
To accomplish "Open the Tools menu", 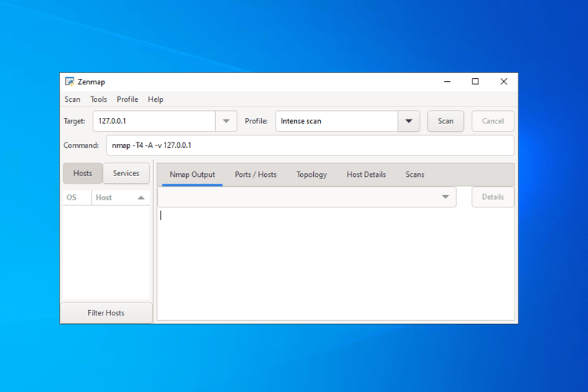I will 98,100.
